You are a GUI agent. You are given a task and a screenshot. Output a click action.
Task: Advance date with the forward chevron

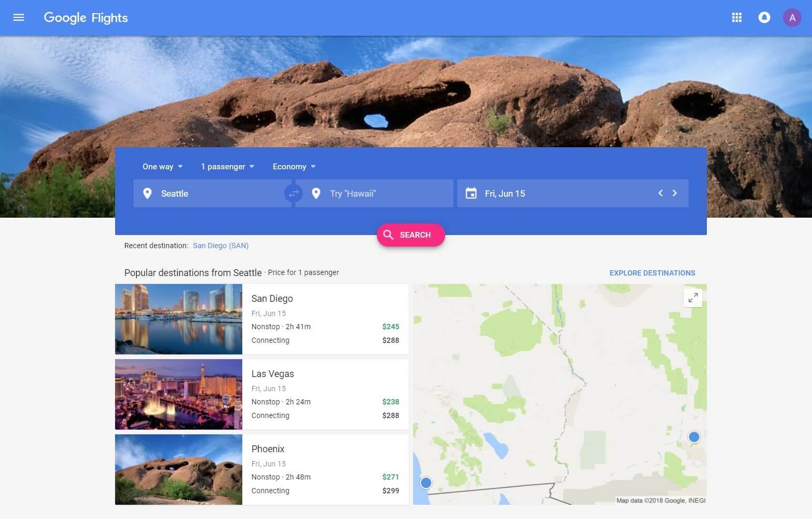point(675,193)
